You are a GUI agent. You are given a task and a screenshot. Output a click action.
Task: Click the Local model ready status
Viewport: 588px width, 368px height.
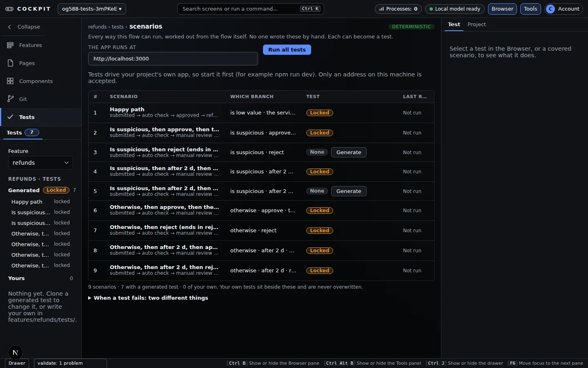click(x=454, y=9)
